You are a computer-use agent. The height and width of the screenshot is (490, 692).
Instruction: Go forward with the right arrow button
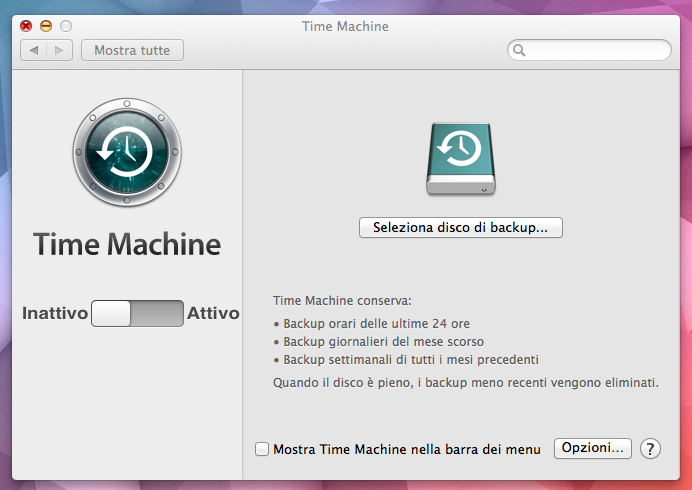pyautogui.click(x=59, y=50)
